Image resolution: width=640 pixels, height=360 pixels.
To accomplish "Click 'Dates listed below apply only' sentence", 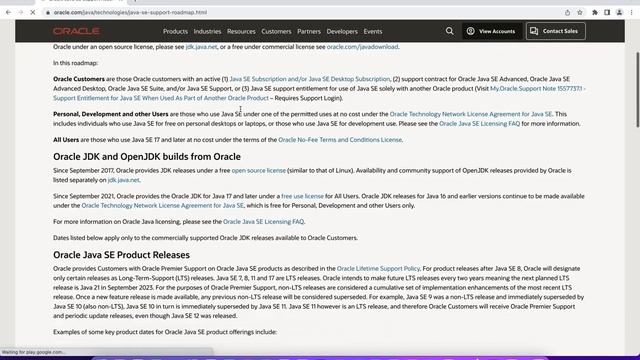I will click(x=205, y=238).
